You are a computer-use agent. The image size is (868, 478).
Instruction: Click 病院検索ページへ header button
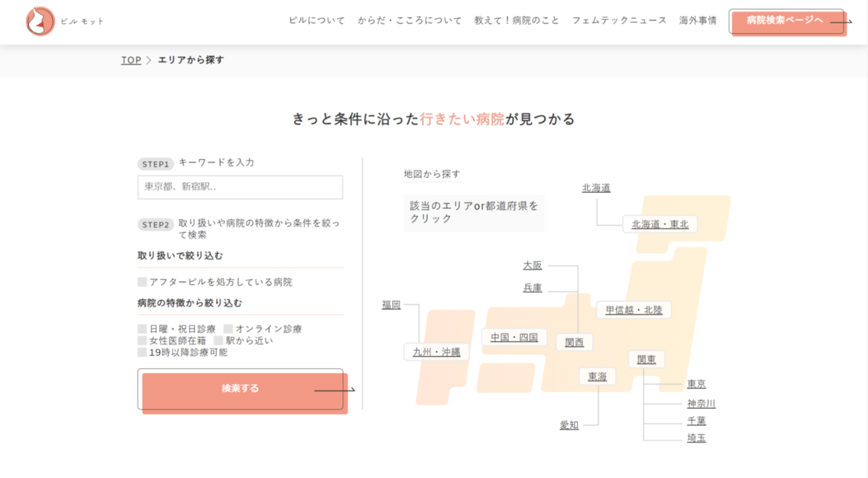coord(788,22)
